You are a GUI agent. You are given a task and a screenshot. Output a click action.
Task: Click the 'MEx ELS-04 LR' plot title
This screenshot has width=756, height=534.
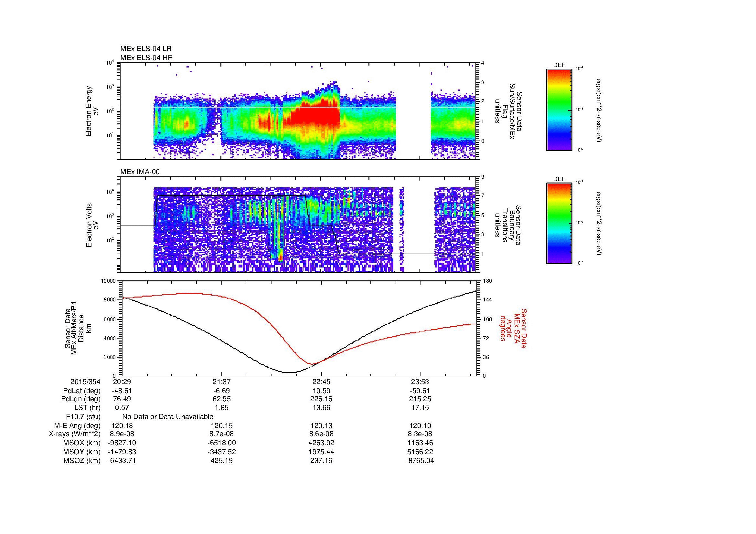pos(146,49)
